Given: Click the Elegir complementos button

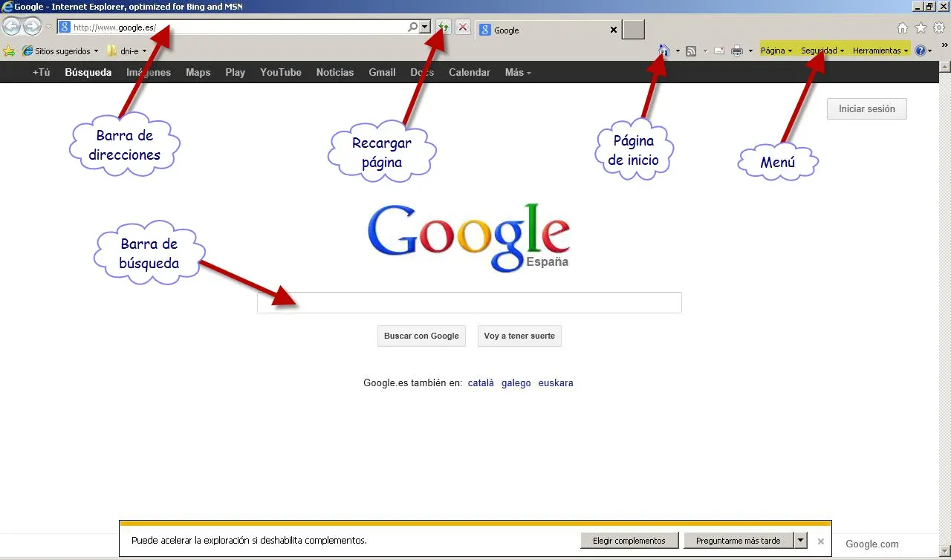Looking at the screenshot, I should [629, 541].
